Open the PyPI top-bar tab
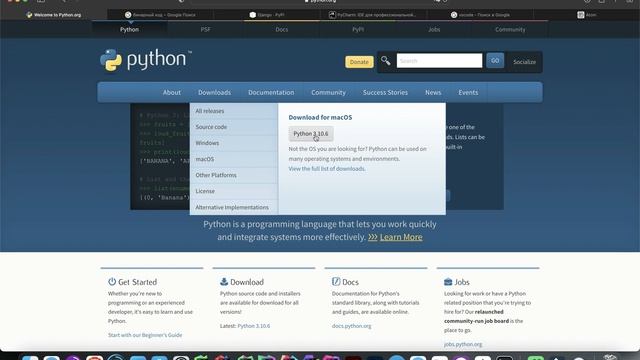The height and width of the screenshot is (360, 640). pyautogui.click(x=358, y=29)
